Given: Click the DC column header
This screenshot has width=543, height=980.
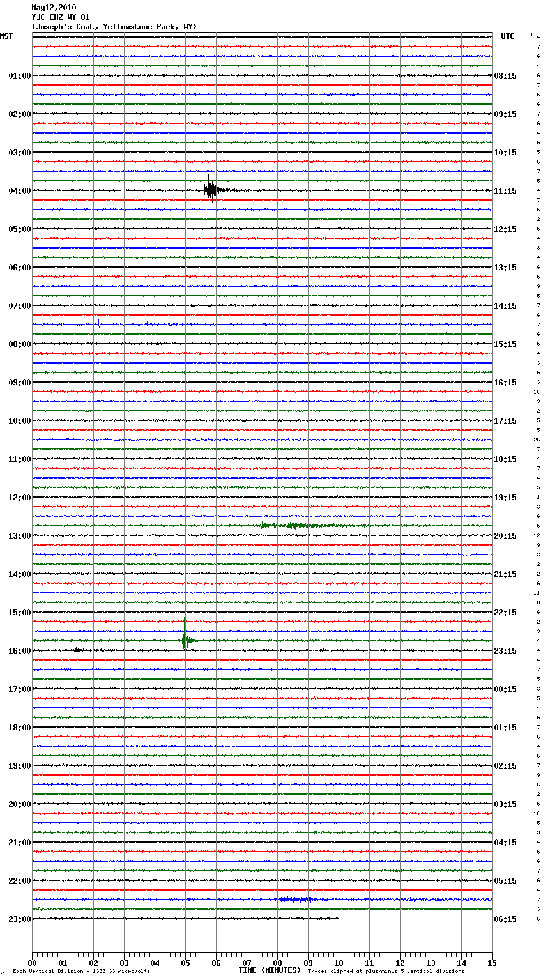Looking at the screenshot, I should (x=530, y=34).
